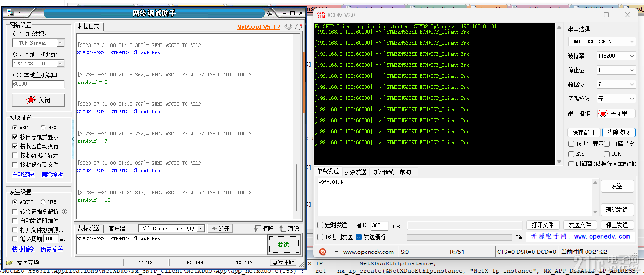Open the 串口选择 COM15 dropdown
The image size is (644, 275).
602,41
